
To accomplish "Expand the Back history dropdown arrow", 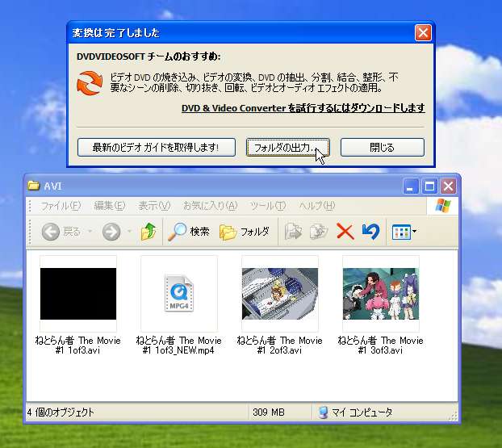I will point(90,231).
